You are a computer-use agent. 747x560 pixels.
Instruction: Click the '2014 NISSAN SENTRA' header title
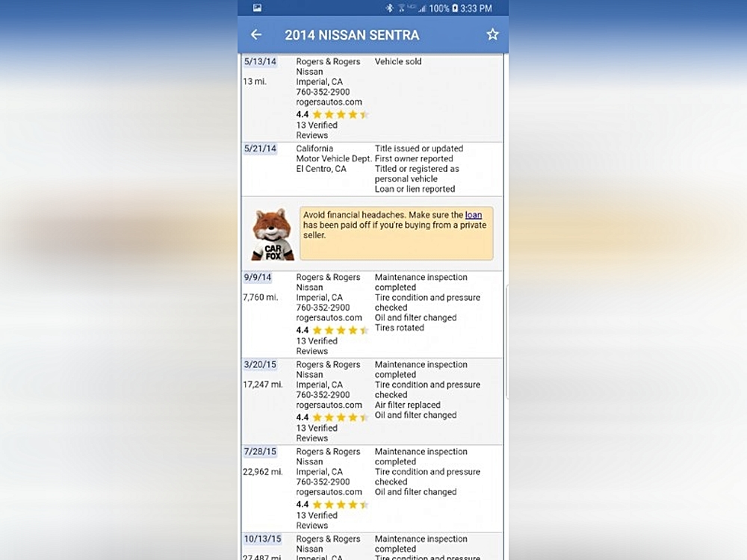352,35
